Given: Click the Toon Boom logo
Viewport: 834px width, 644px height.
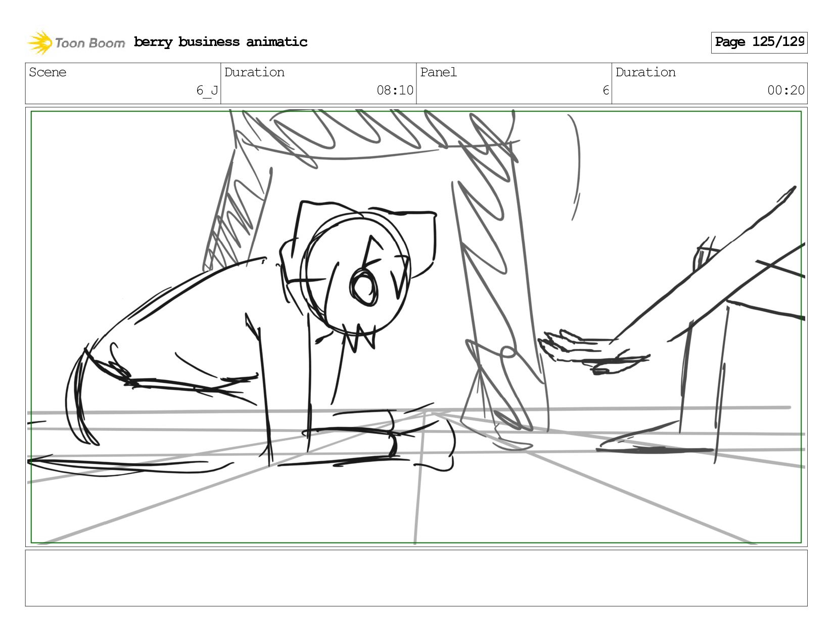Looking at the screenshot, I should (76, 42).
